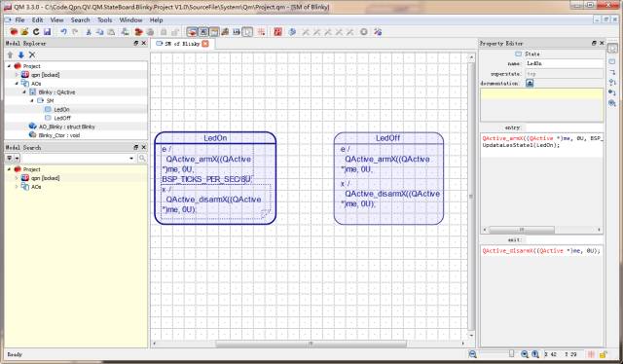Select LedOff in the Model Explorer tree
The height and width of the screenshot is (364, 623).
[62, 118]
